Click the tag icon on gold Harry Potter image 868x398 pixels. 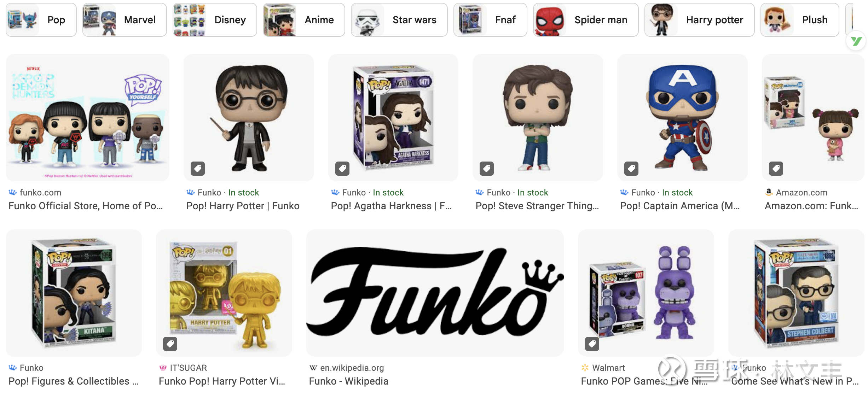tap(170, 344)
